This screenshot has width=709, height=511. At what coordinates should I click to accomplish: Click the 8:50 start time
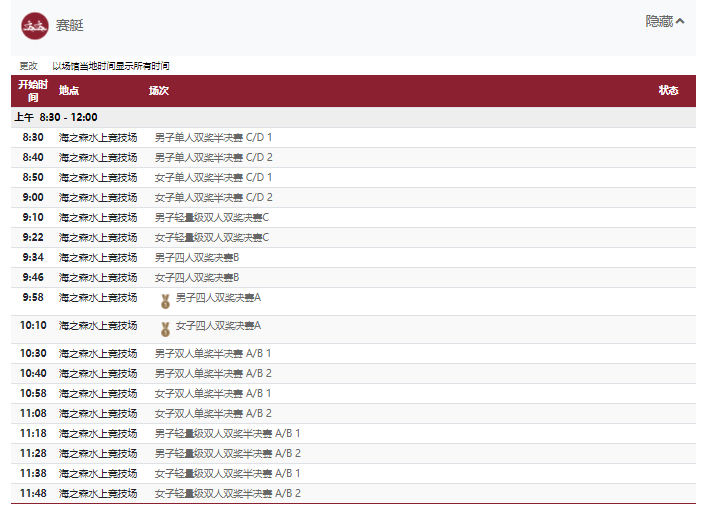33,177
